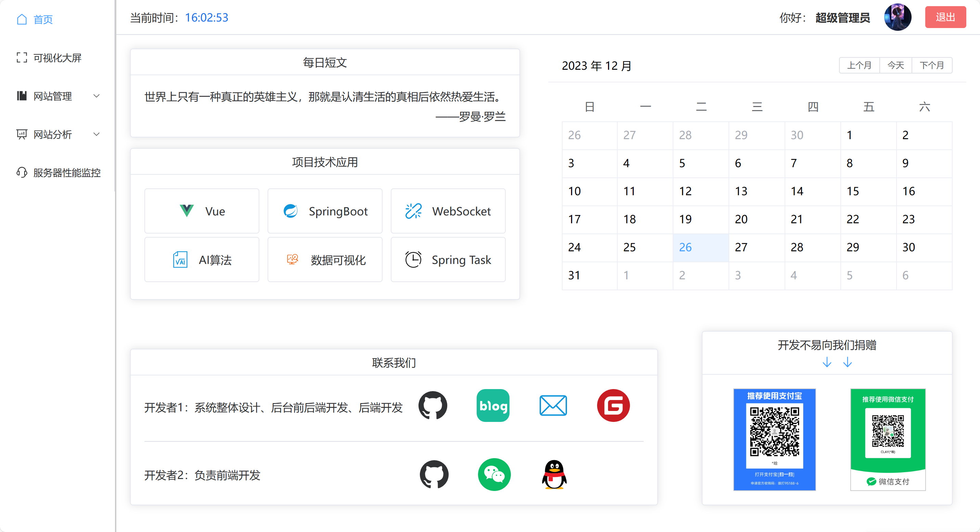This screenshot has width=980, height=532.
Task: Jump to 今天 in calendar
Action: [895, 65]
